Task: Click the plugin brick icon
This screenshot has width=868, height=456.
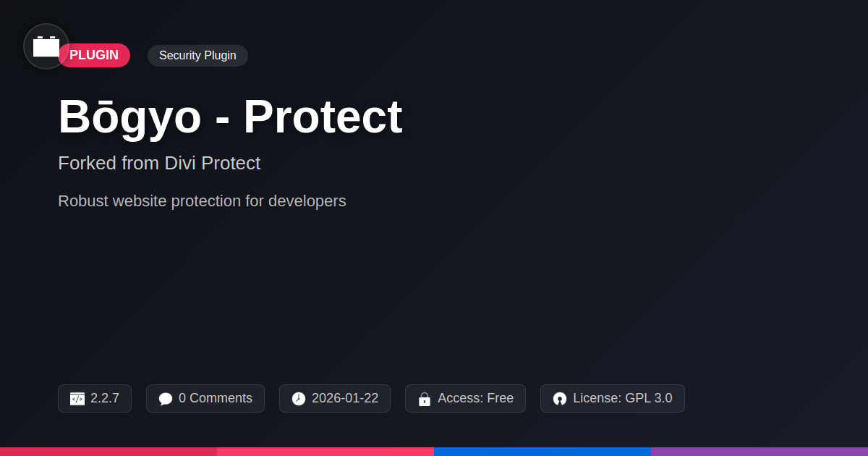Action: point(46,46)
